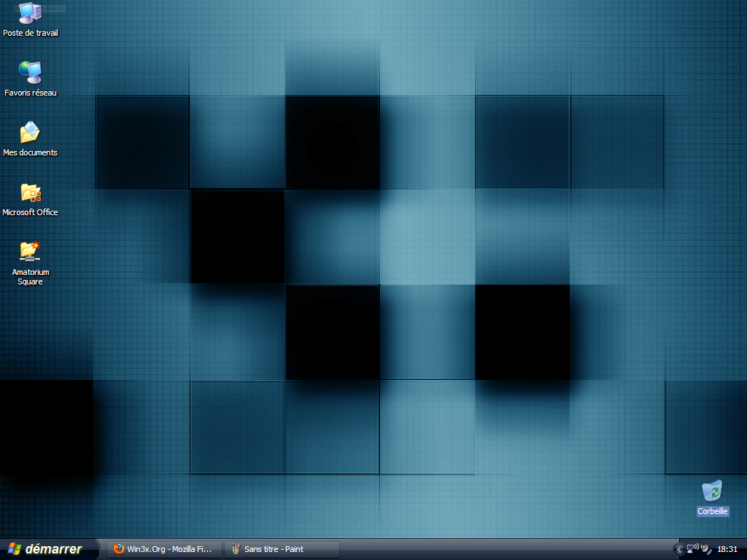The height and width of the screenshot is (560, 747).
Task: Switch to Sans titre - Paint taskbar window
Action: [282, 549]
